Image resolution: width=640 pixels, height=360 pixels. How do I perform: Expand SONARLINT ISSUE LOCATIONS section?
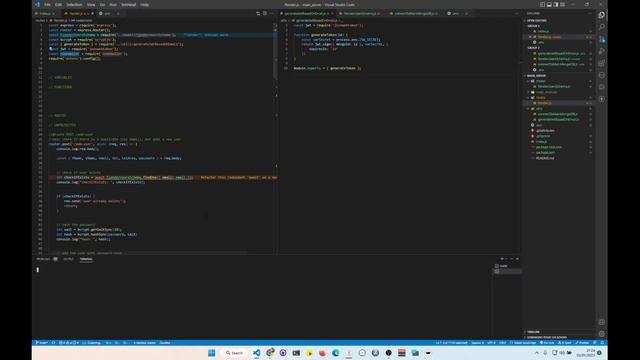(x=547, y=337)
